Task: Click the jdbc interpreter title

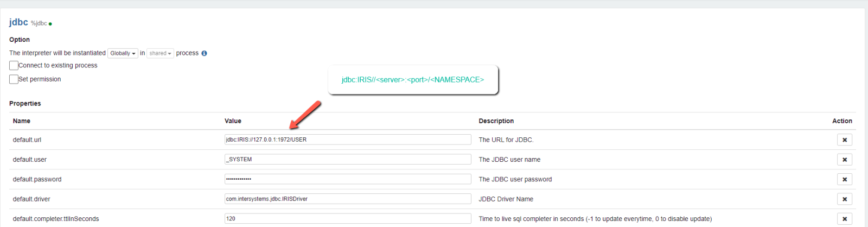Action: (18, 22)
